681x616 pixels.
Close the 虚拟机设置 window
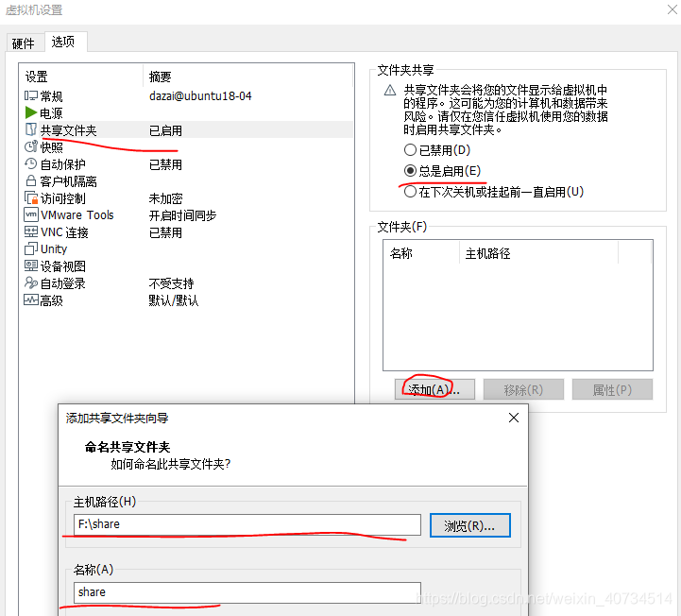[672, 9]
